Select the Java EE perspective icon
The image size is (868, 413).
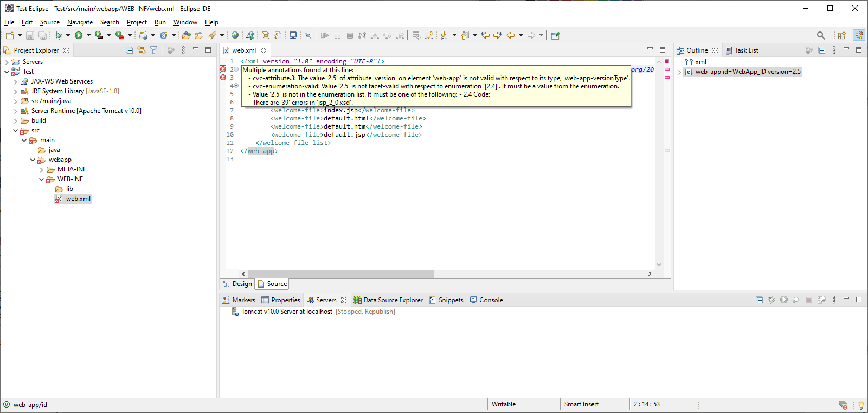point(859,35)
